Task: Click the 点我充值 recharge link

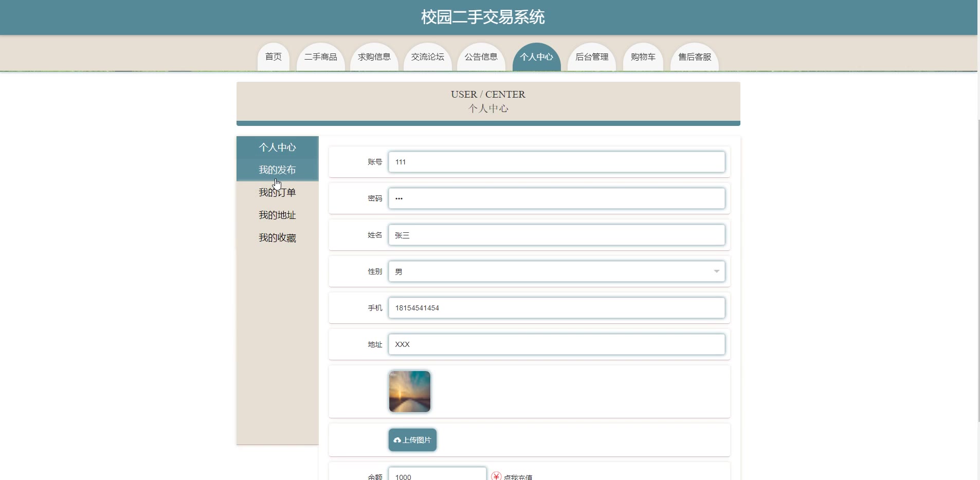Action: click(518, 477)
